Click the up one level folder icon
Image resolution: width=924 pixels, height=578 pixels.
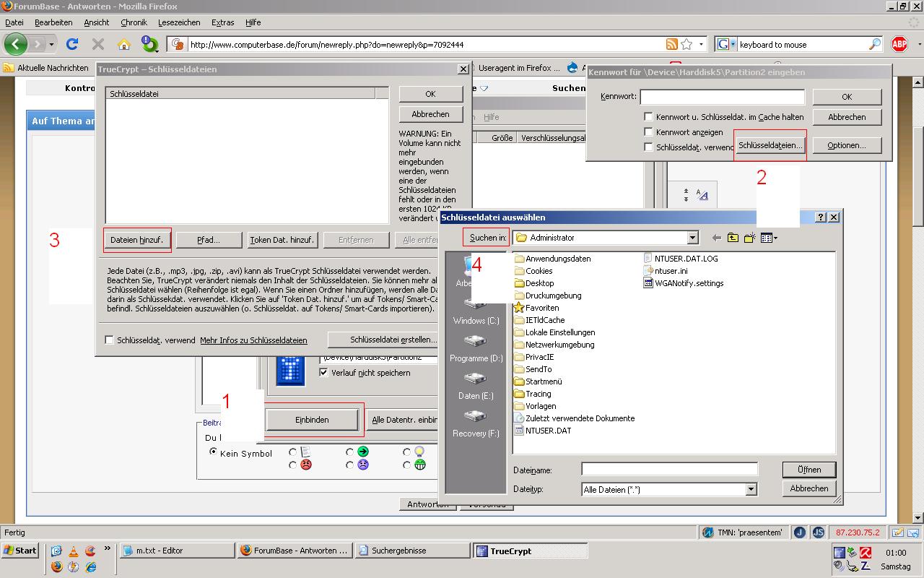[733, 238]
